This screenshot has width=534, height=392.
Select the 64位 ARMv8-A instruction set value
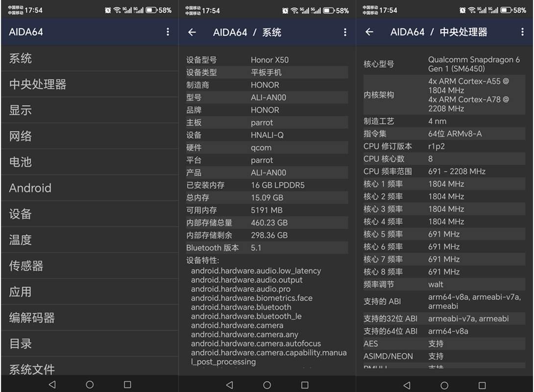pyautogui.click(x=455, y=134)
